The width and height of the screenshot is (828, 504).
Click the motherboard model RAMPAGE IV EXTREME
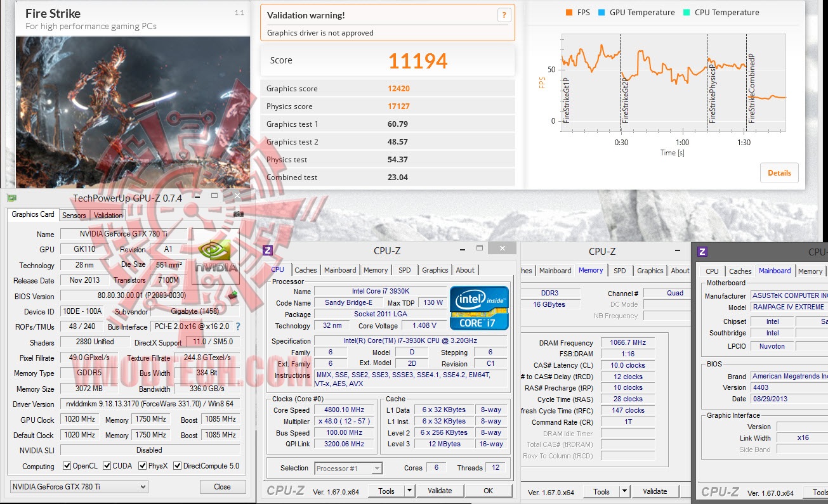[789, 307]
